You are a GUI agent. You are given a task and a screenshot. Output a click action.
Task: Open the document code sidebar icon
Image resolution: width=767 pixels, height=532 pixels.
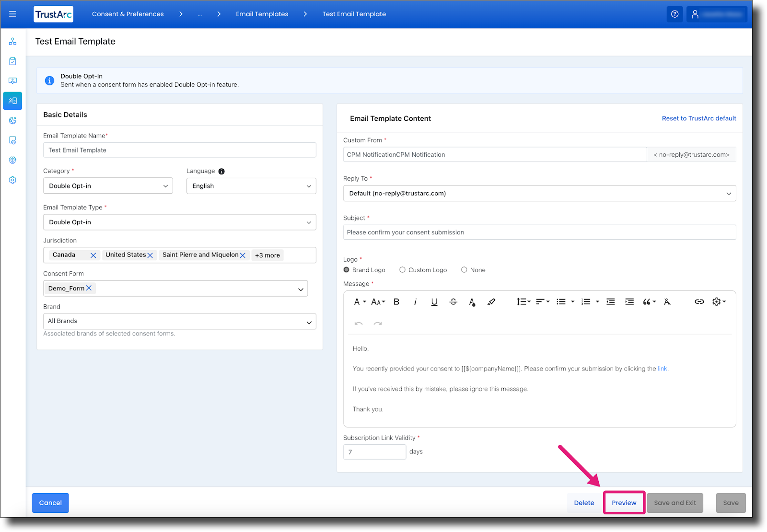(12, 140)
